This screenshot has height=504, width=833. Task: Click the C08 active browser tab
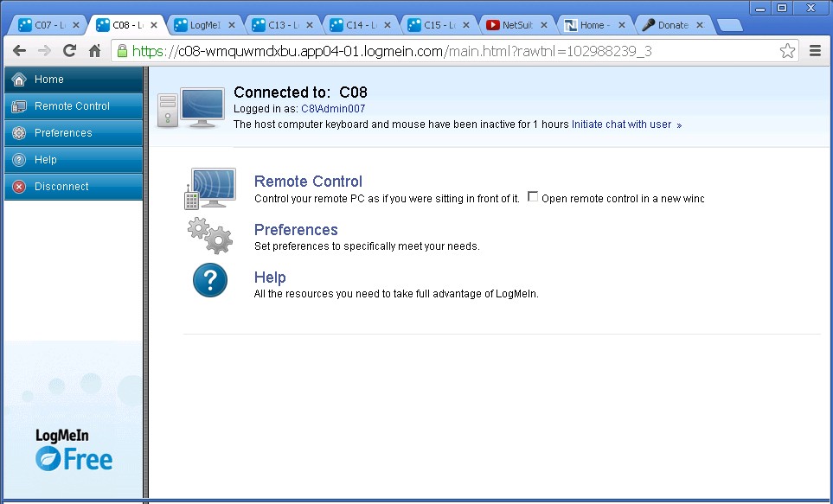coord(126,25)
